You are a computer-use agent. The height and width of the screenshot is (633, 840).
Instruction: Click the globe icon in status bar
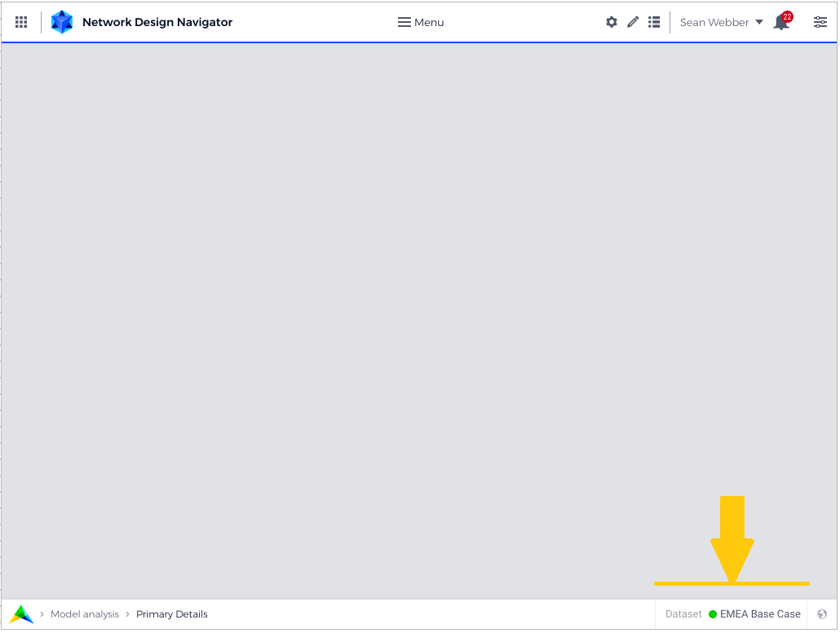coord(822,613)
